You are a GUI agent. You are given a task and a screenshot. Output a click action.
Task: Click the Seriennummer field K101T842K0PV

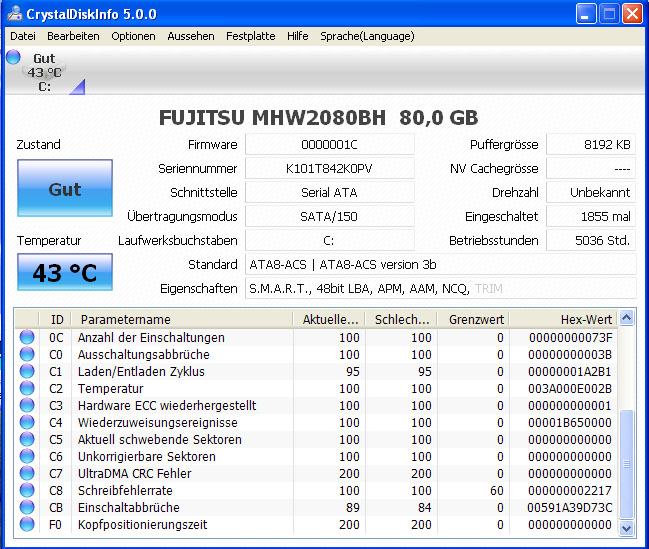(329, 169)
